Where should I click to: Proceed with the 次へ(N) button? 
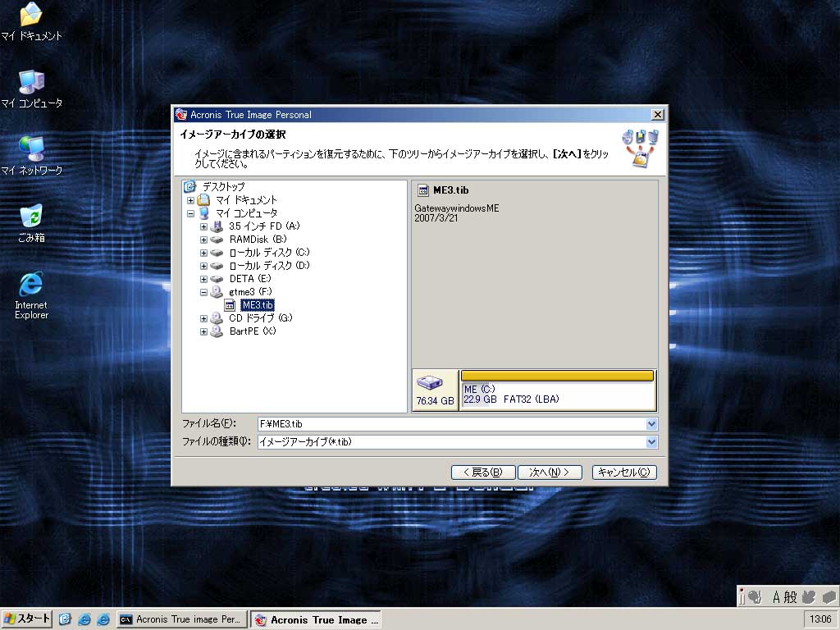(x=550, y=472)
